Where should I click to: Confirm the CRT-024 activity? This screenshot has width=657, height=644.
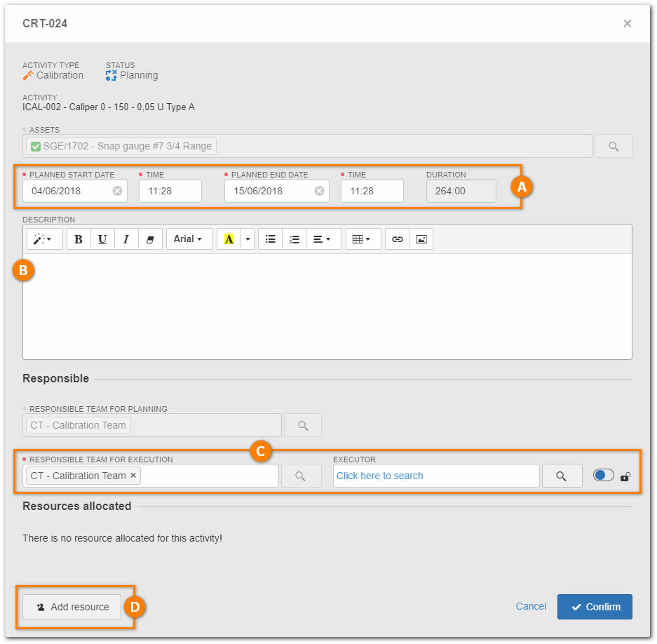pos(595,607)
